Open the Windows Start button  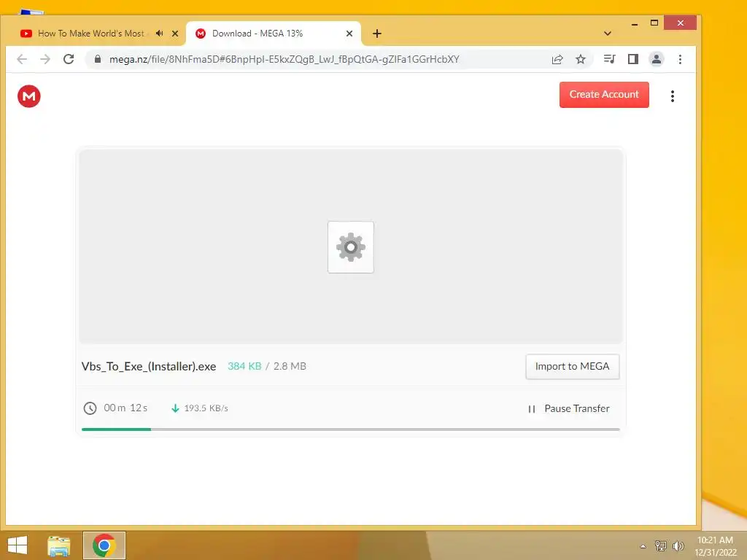[18, 545]
